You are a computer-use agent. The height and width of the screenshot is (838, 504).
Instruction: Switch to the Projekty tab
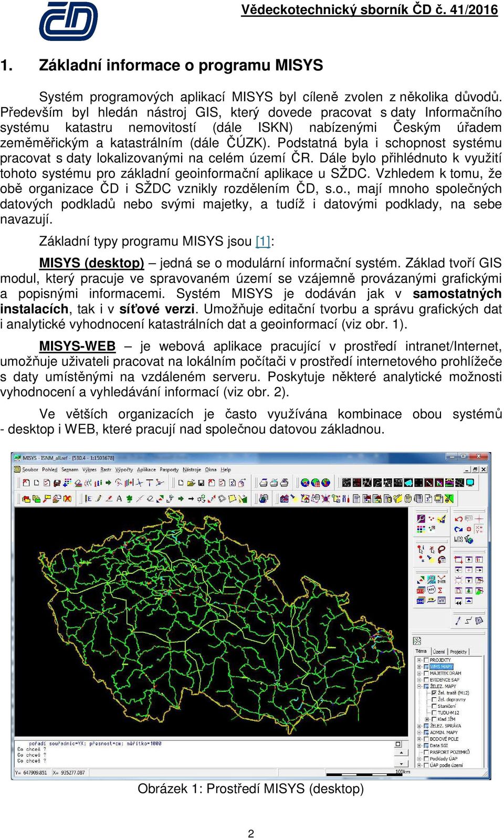pyautogui.click(x=458, y=652)
